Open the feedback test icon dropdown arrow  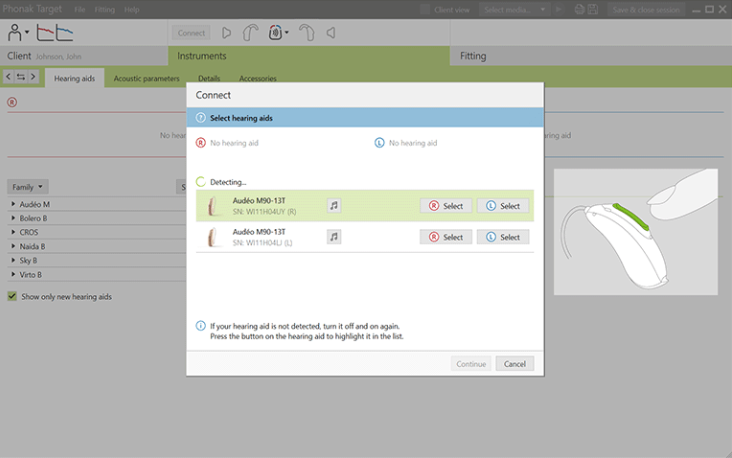pyautogui.click(x=287, y=33)
